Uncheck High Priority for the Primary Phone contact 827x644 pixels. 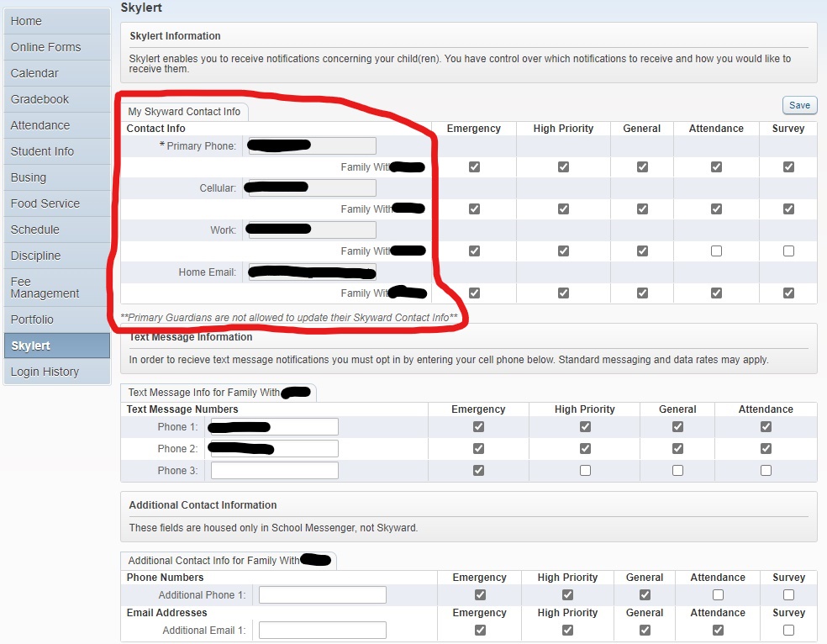563,166
